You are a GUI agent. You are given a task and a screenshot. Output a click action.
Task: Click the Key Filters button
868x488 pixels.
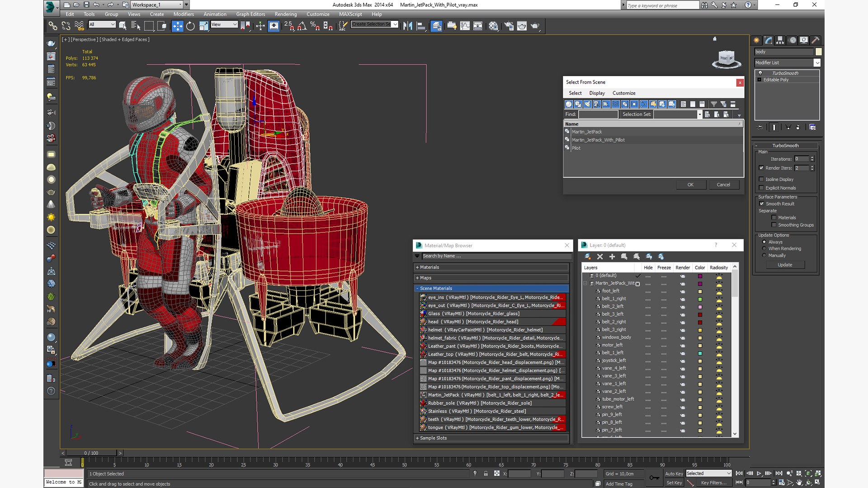[714, 483]
